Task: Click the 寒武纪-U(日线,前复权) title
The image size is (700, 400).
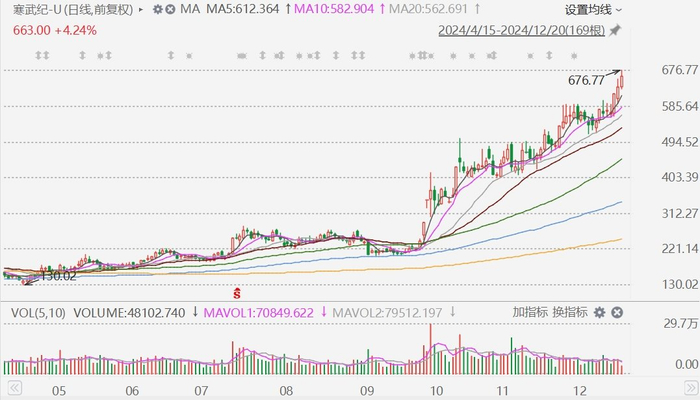Action: point(72,9)
